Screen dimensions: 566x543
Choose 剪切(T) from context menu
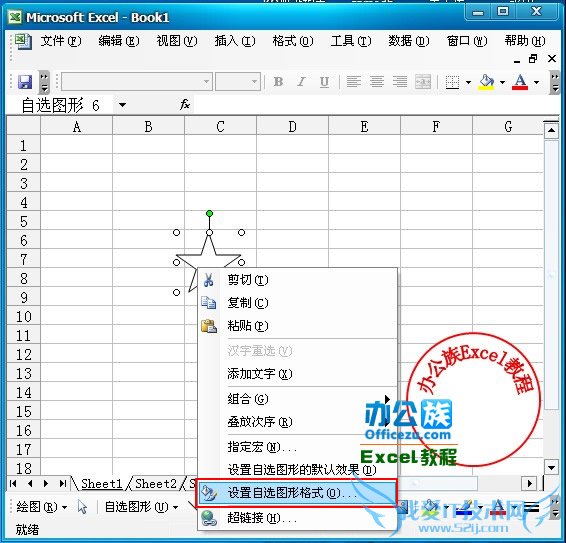click(297, 280)
